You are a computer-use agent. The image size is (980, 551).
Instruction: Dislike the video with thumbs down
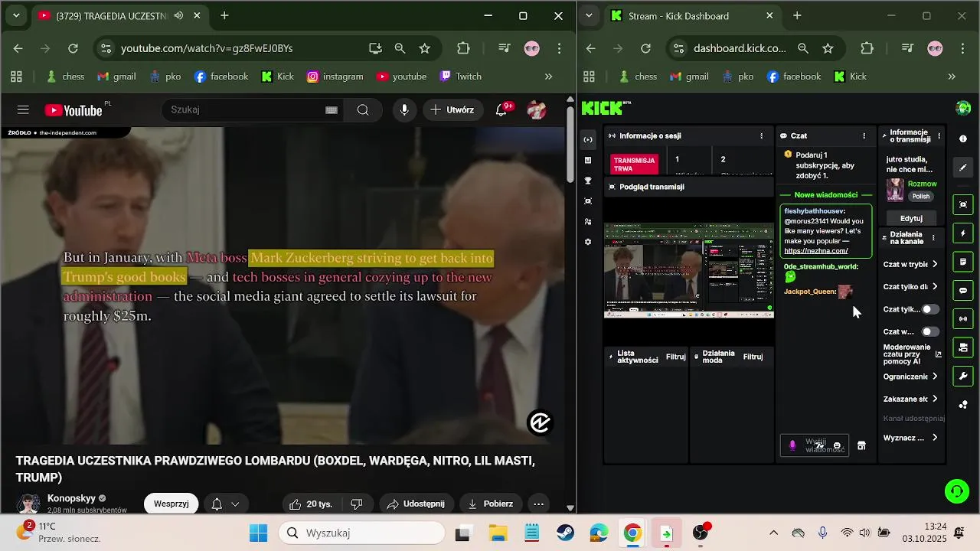tap(357, 504)
